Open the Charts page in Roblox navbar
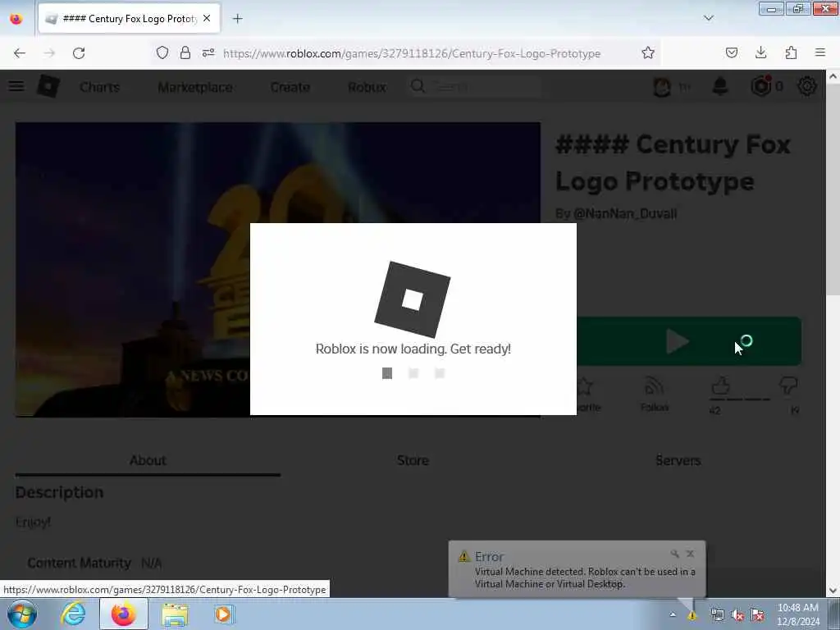This screenshot has width=840, height=630. (x=99, y=87)
